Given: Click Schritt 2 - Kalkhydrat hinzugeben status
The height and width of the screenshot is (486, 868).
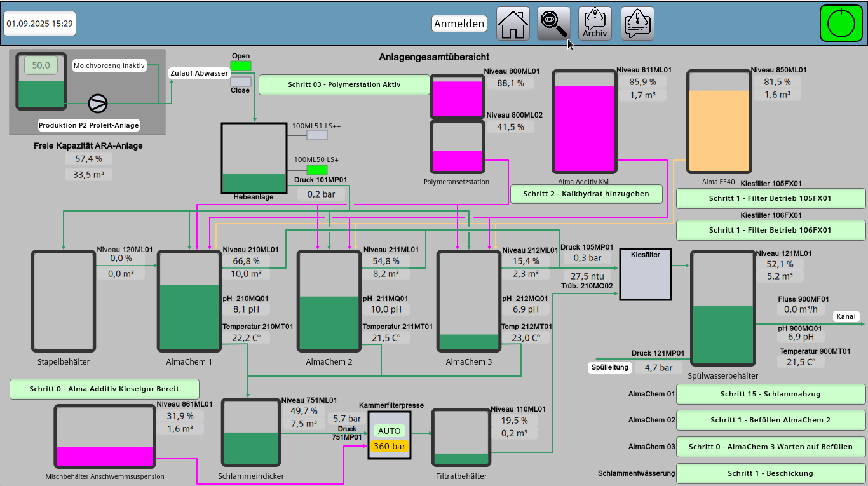Looking at the screenshot, I should [x=587, y=194].
